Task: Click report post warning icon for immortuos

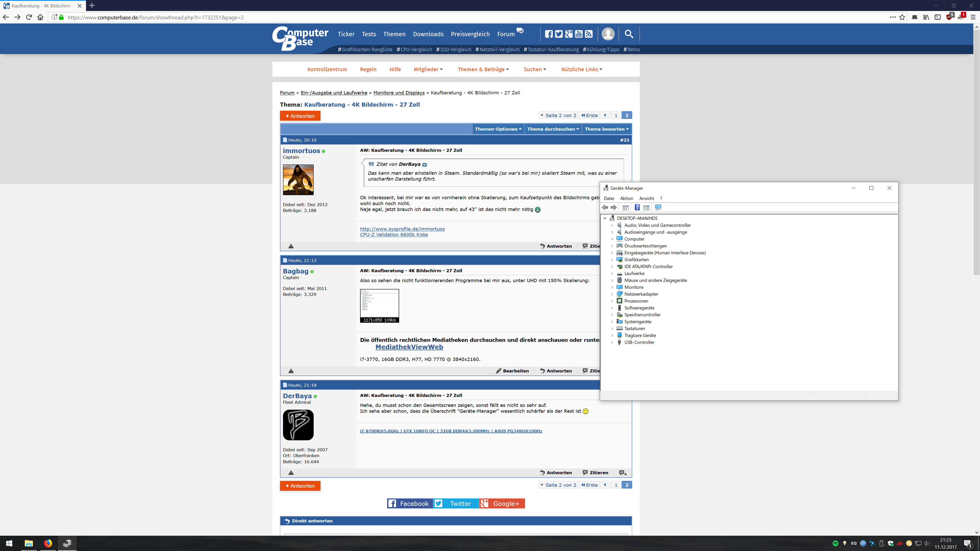Action: click(x=291, y=246)
